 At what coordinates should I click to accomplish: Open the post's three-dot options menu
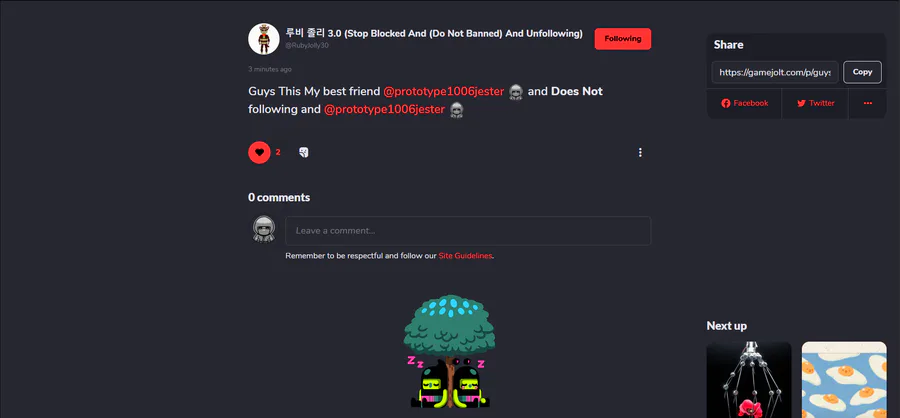click(640, 152)
